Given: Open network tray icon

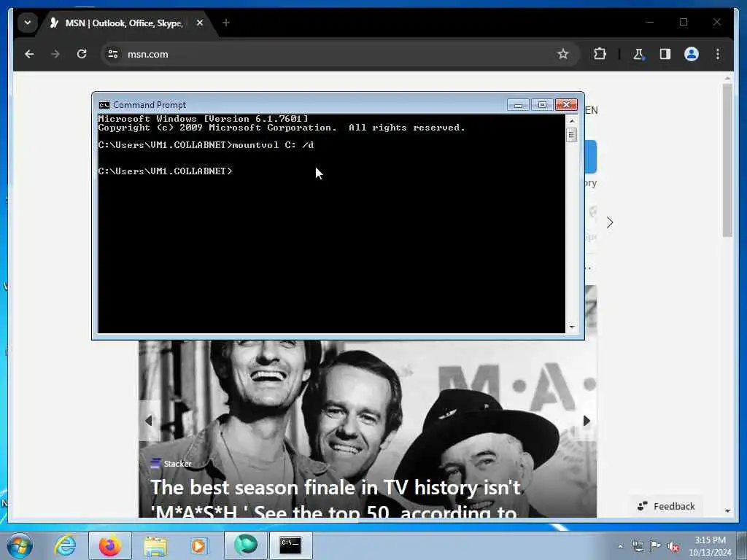Looking at the screenshot, I should click(x=638, y=546).
